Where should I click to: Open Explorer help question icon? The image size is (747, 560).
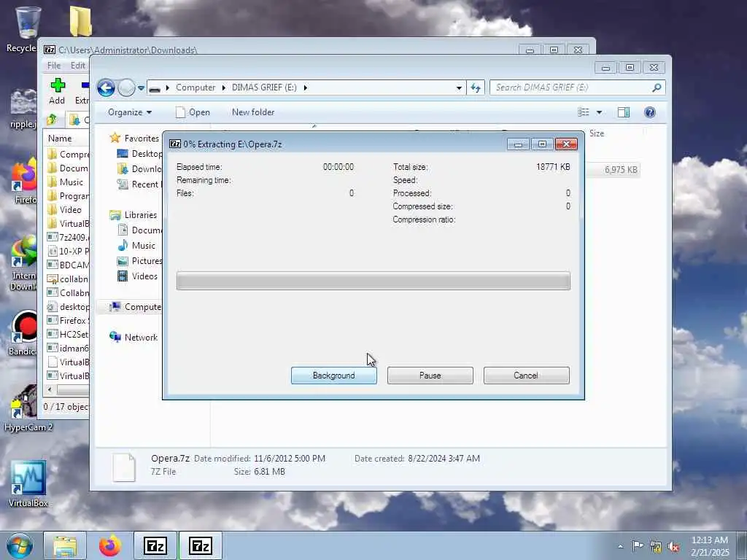click(650, 112)
